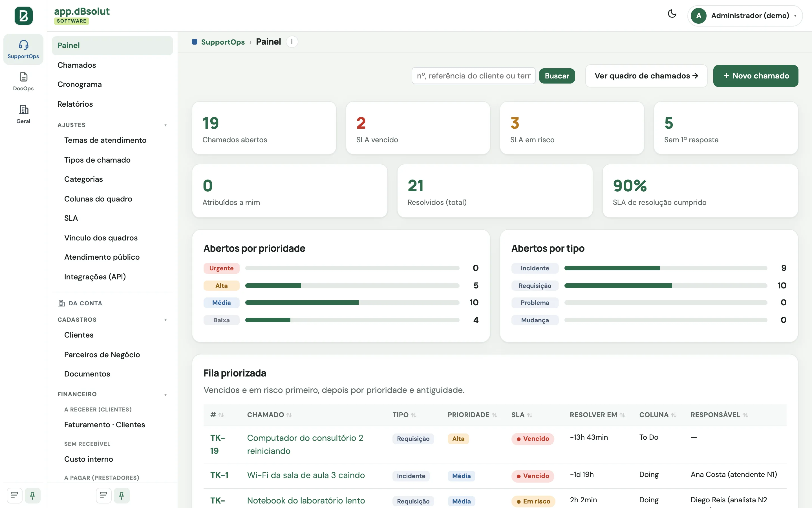Viewport: 812px width, 508px height.
Task: Open Clientes under Cadastros
Action: pyautogui.click(x=116, y=335)
